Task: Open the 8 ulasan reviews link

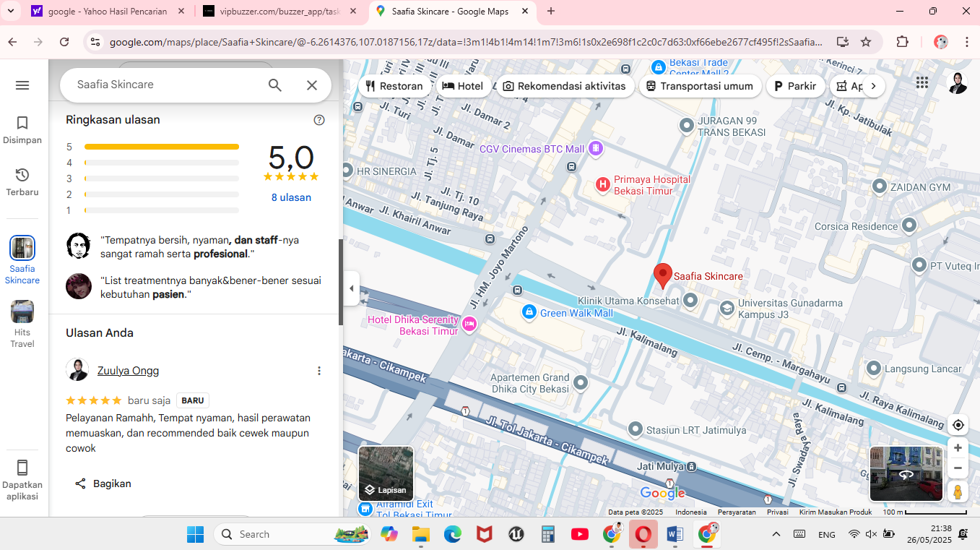Action: click(291, 197)
